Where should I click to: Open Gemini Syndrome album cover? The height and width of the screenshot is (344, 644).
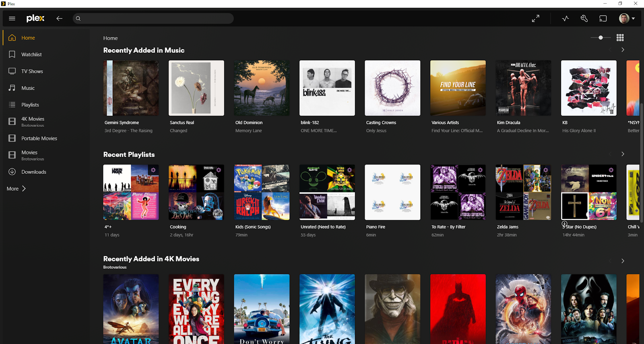[x=131, y=88]
